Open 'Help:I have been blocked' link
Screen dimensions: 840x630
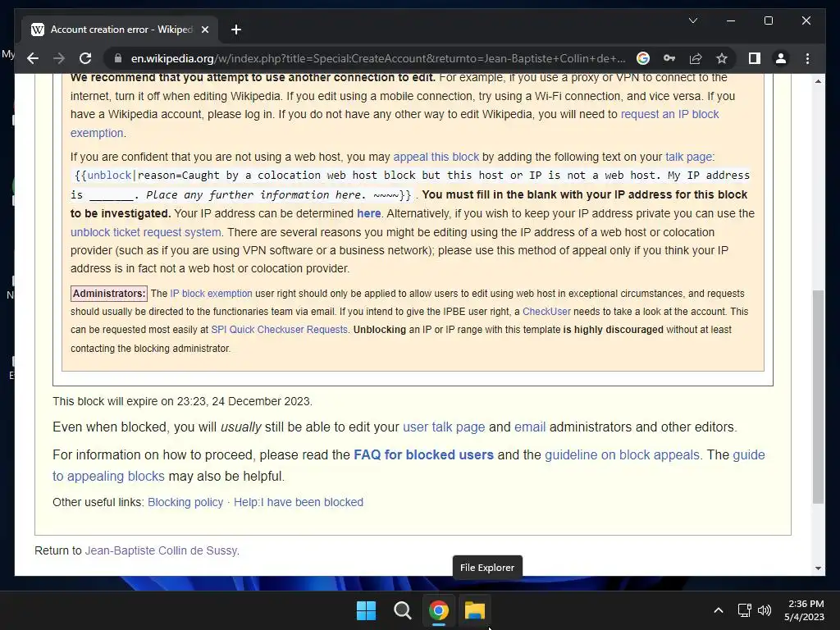pos(299,502)
